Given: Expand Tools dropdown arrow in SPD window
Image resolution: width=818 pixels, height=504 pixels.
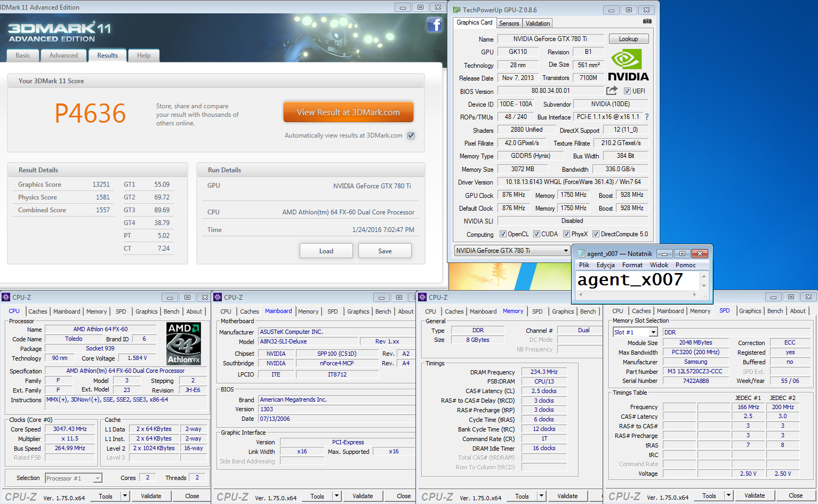Looking at the screenshot, I should (x=728, y=496).
